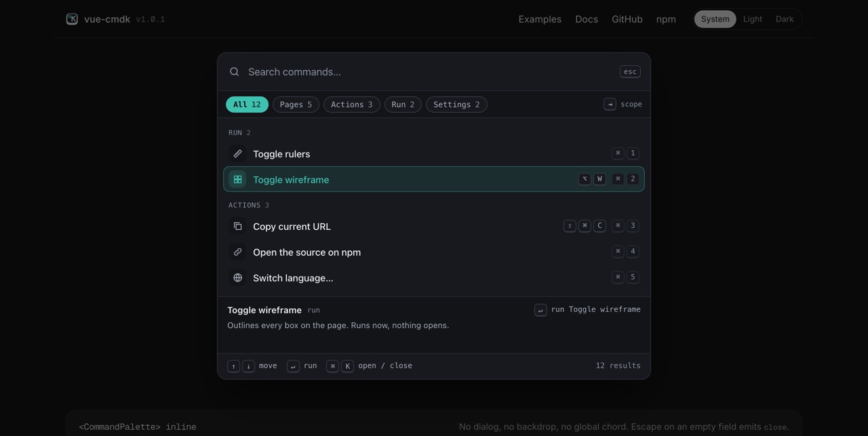Select the System theme option

[x=715, y=19]
